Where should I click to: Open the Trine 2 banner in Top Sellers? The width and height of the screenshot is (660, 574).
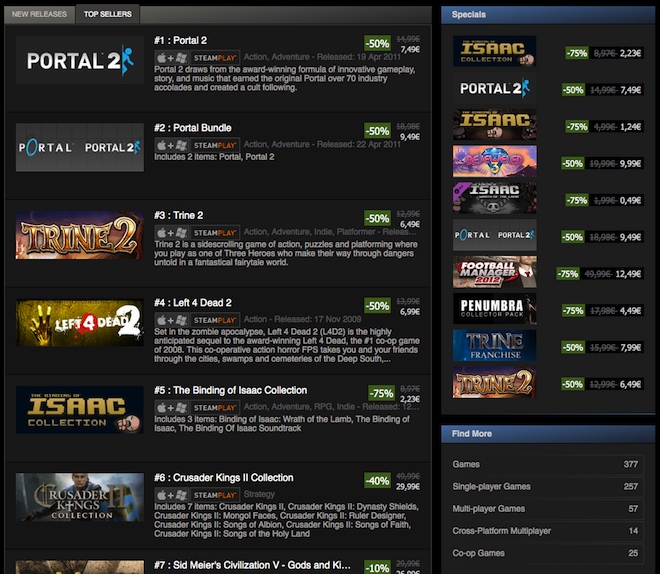tap(80, 235)
